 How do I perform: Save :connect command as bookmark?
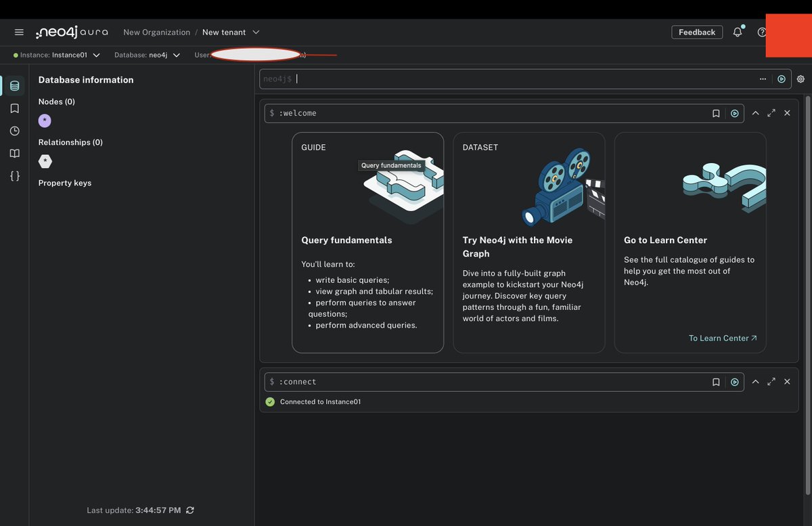coord(716,382)
